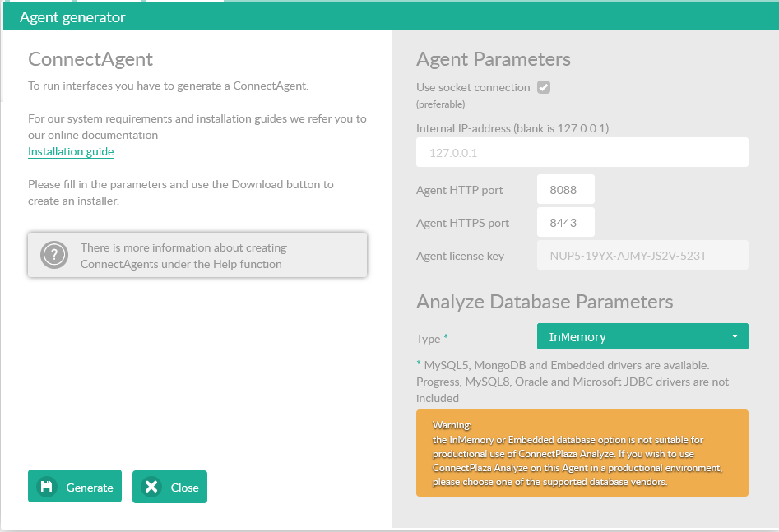Click the orange Warning message box
This screenshot has width=779, height=532.
tap(582, 453)
